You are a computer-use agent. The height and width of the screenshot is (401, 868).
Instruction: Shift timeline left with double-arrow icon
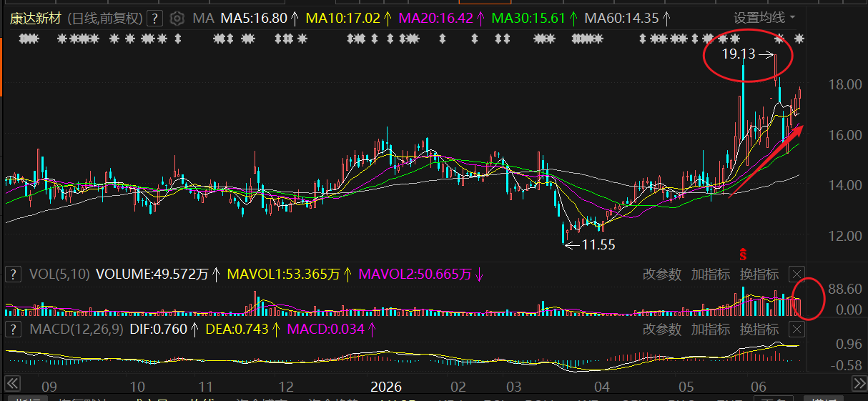(x=11, y=385)
